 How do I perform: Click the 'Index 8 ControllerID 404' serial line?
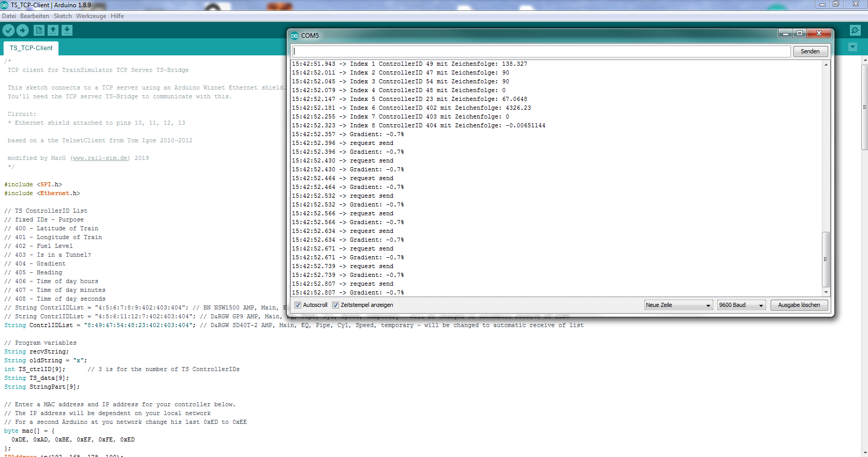(419, 126)
